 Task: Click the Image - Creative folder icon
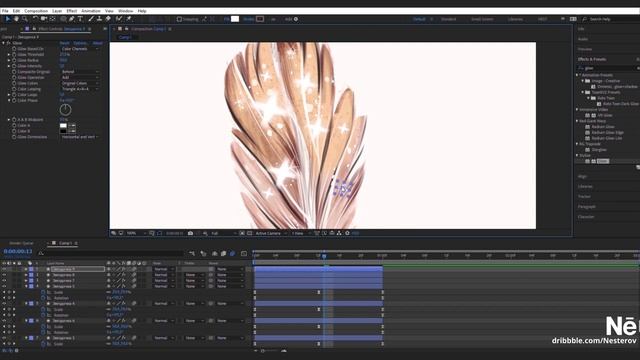pyautogui.click(x=588, y=81)
